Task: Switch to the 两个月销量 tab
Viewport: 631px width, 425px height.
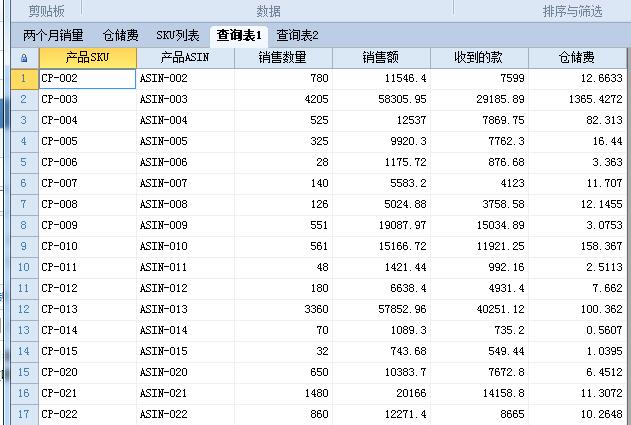Action: (53, 35)
